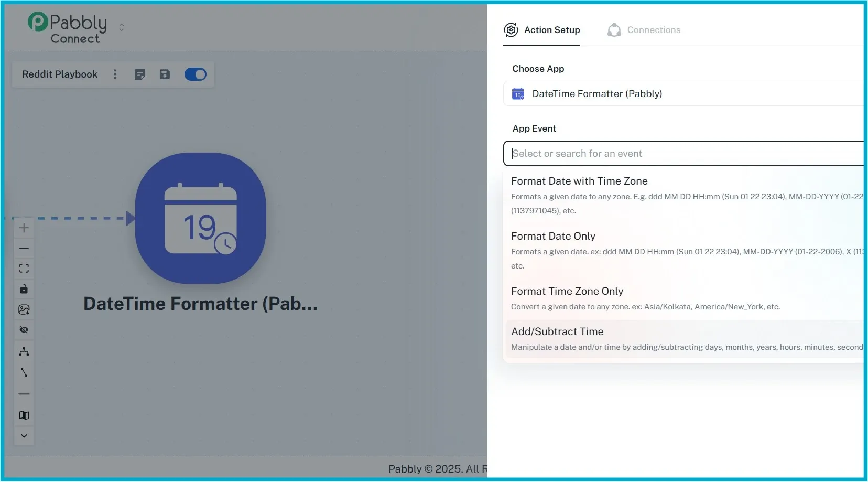Open the workflow tree layout icon
This screenshot has height=482, width=868.
click(x=24, y=351)
